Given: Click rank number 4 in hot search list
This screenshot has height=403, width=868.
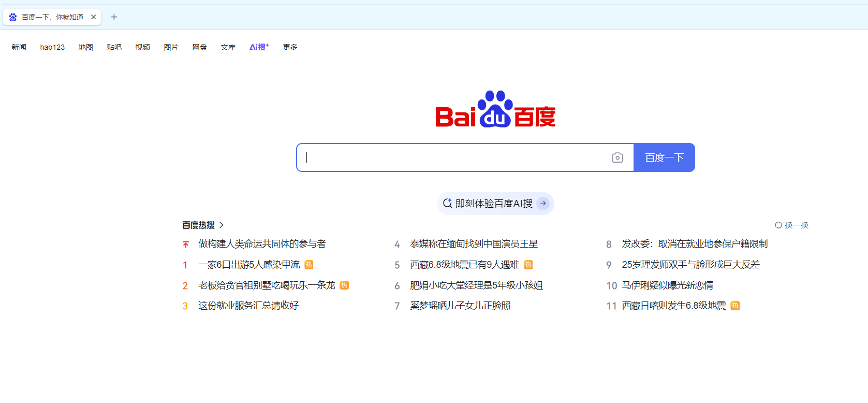Looking at the screenshot, I should pos(397,244).
